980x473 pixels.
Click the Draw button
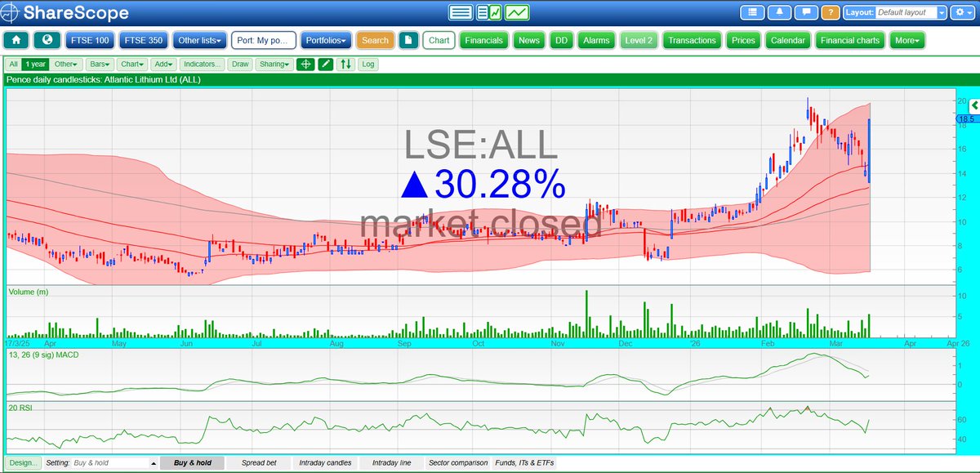pos(240,64)
